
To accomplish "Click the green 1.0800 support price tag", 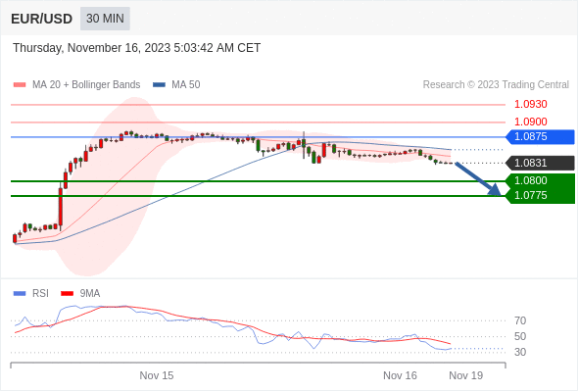I will (x=540, y=180).
